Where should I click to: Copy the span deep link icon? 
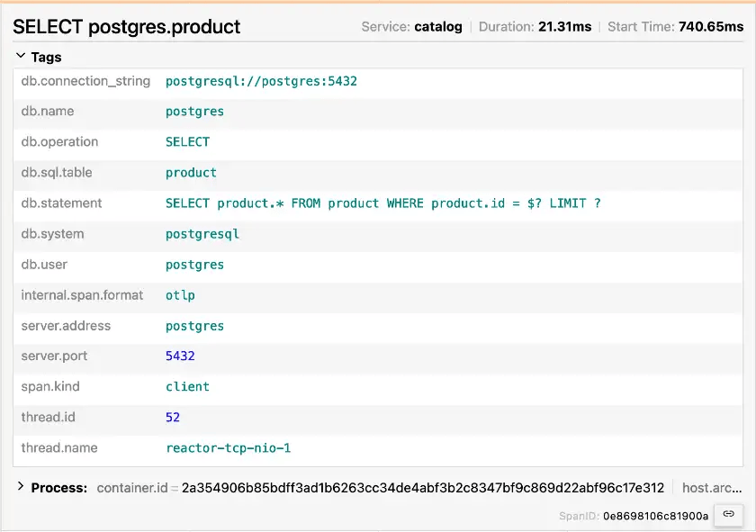(729, 515)
